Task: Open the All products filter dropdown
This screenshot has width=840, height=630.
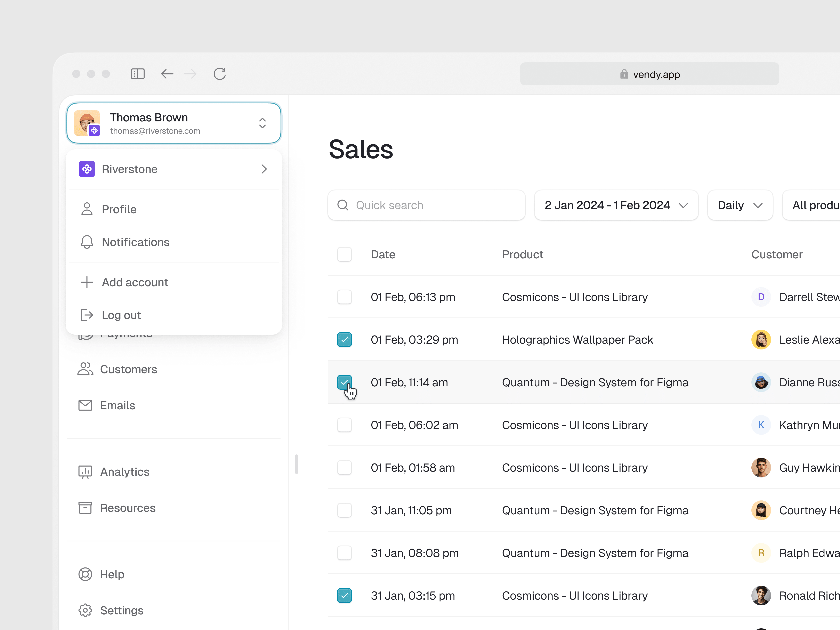Action: 811,205
